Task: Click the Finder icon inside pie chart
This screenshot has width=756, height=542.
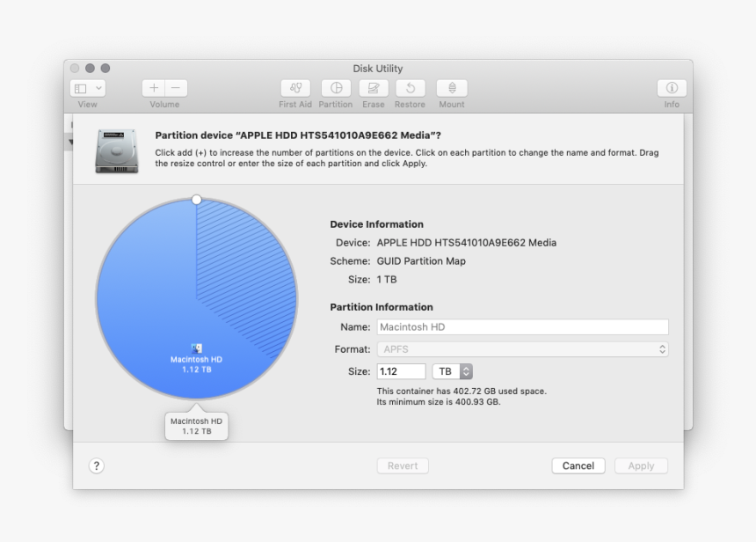Action: (x=196, y=348)
